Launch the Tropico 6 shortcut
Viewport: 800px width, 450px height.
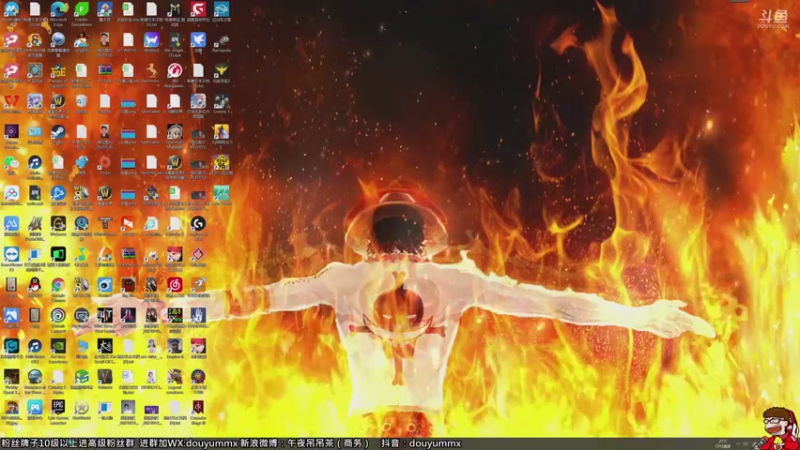[175, 346]
